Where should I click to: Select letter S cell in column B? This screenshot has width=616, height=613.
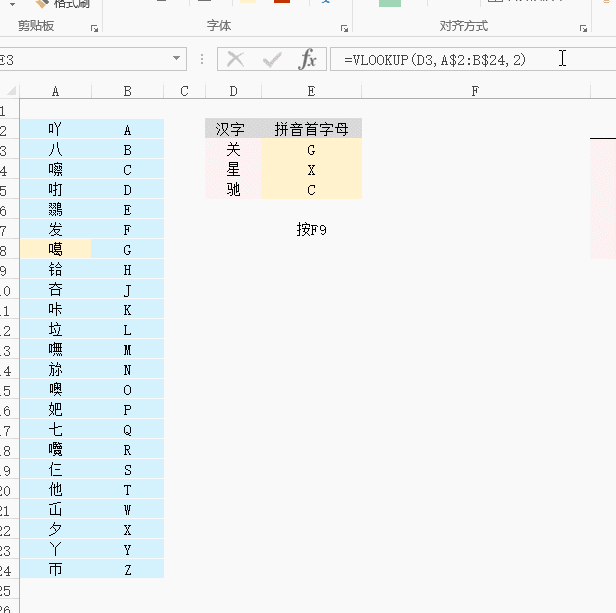(x=127, y=469)
